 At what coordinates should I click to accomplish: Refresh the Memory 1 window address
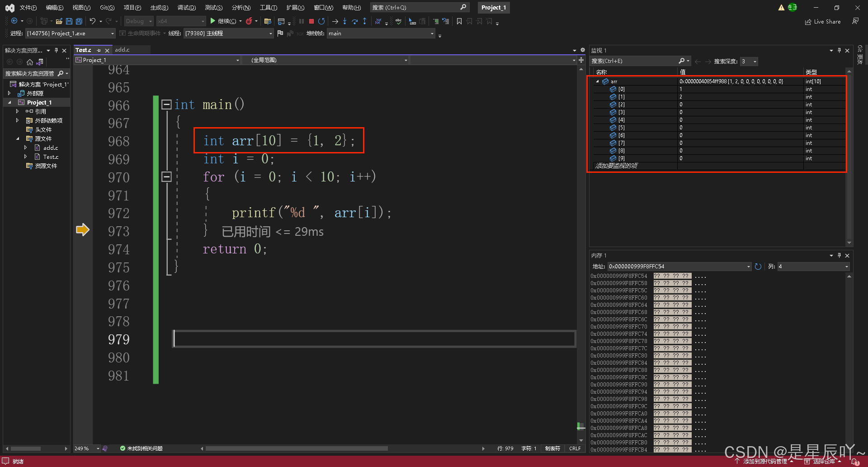758,267
